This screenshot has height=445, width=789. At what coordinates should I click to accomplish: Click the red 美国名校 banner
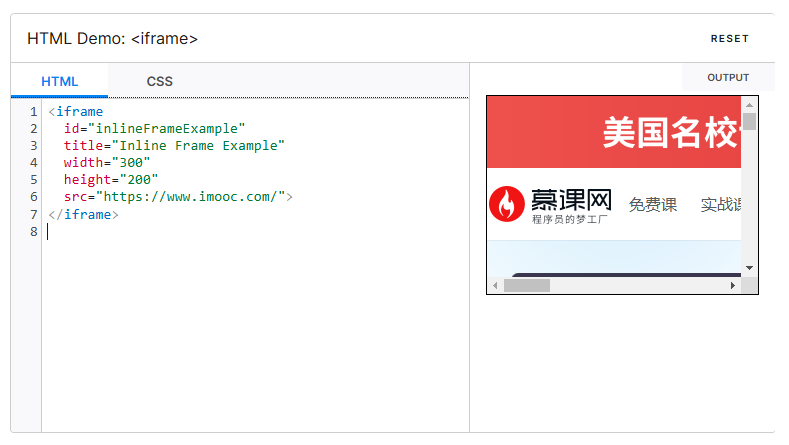click(613, 132)
